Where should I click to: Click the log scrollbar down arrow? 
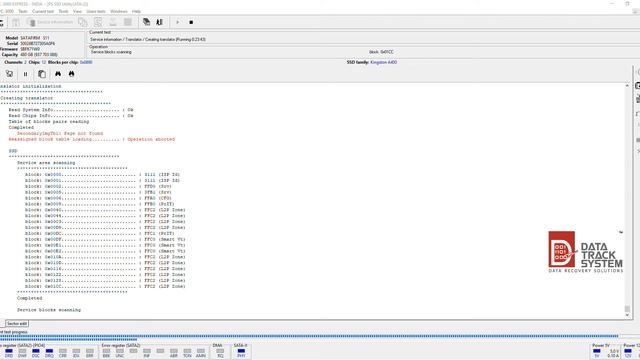click(x=627, y=315)
